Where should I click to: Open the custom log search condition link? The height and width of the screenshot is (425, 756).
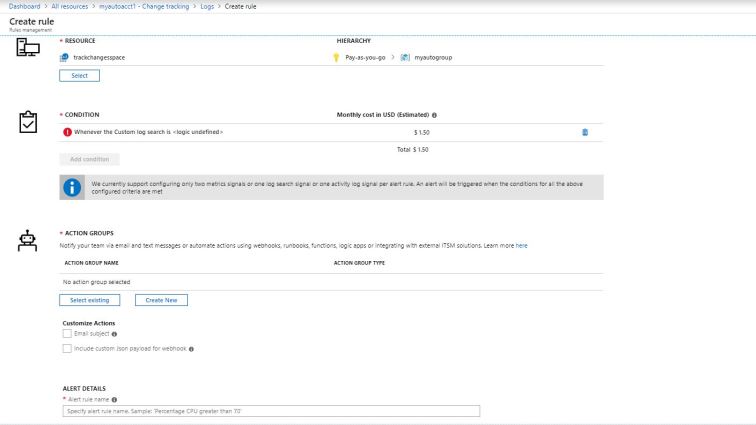pyautogui.click(x=148, y=132)
